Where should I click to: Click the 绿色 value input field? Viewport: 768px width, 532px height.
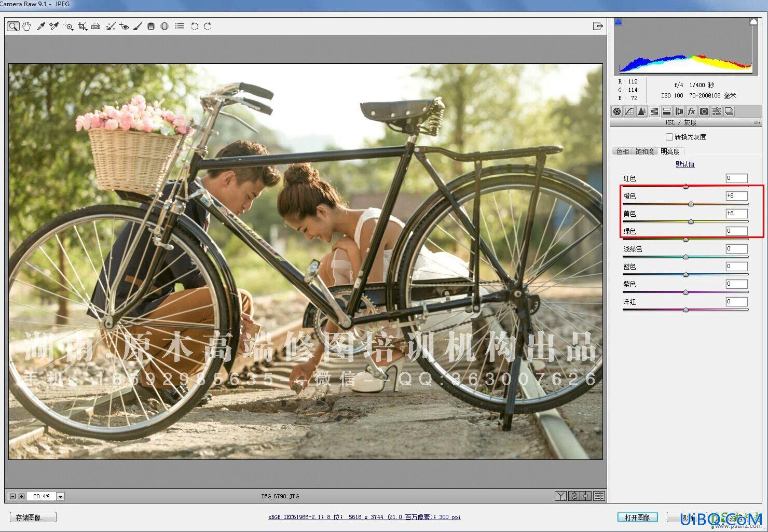[736, 231]
